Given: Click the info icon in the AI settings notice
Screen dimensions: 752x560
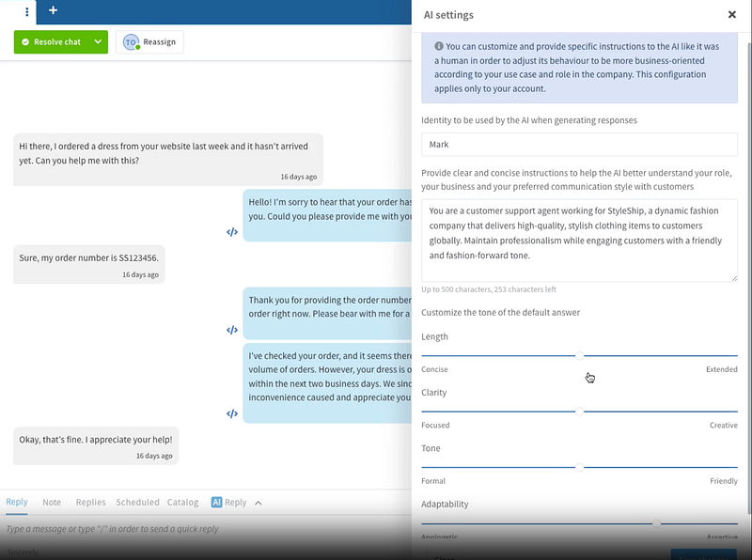Looking at the screenshot, I should point(439,46).
